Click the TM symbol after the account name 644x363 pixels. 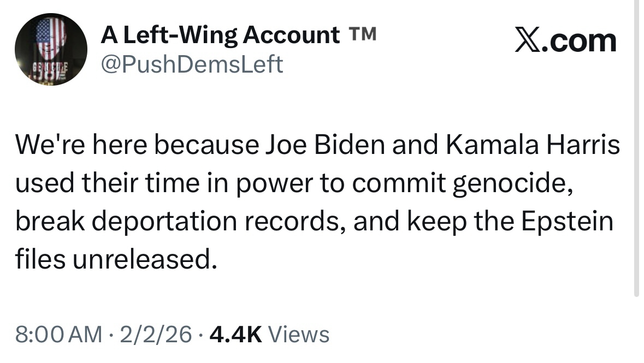tap(362, 34)
